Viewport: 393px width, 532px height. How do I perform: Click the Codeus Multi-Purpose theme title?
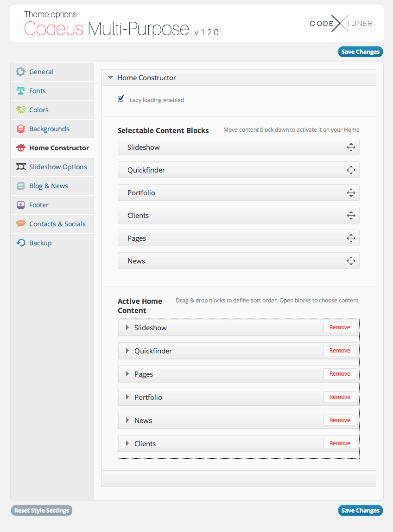point(107,28)
